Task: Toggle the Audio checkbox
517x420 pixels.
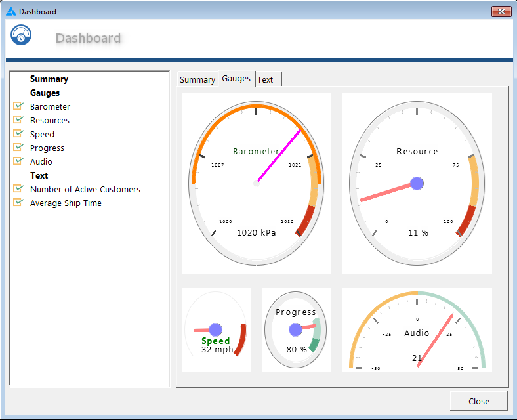Action: [18, 161]
